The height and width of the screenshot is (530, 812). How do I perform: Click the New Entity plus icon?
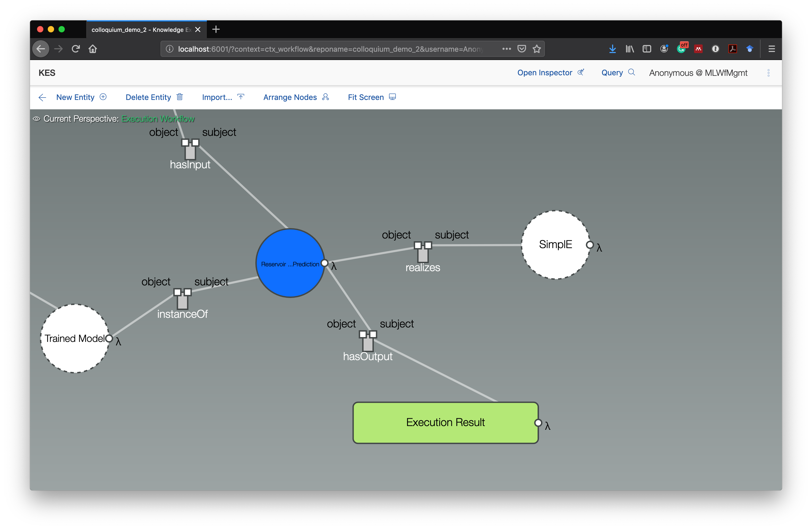(103, 97)
